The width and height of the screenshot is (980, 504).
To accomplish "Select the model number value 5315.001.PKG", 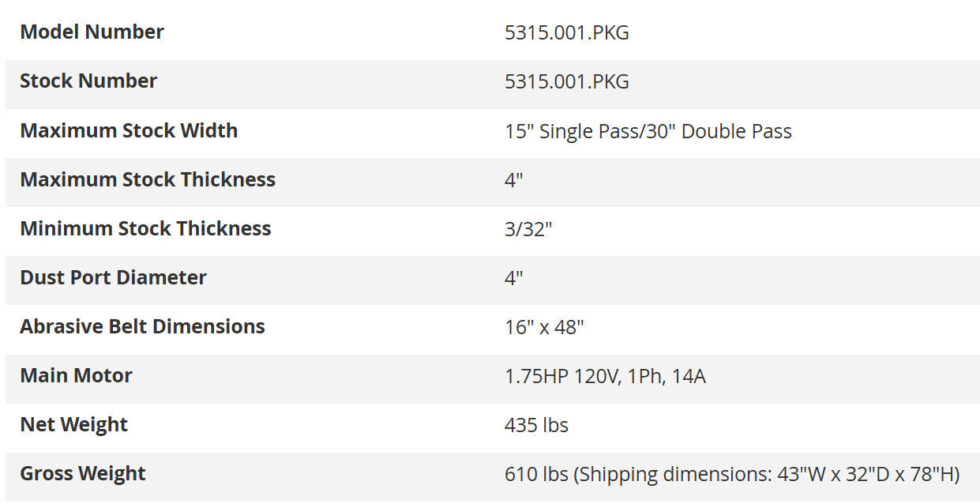I will pos(566,33).
